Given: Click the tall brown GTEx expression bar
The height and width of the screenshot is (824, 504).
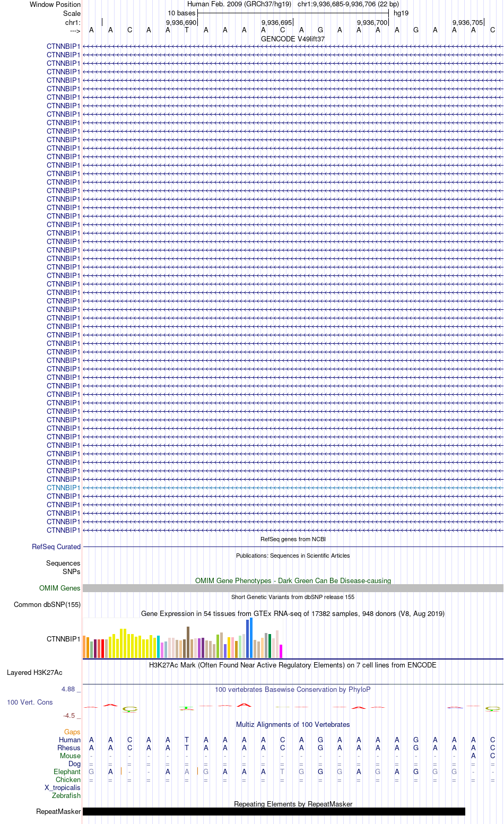Looking at the screenshot, I should pyautogui.click(x=188, y=643).
